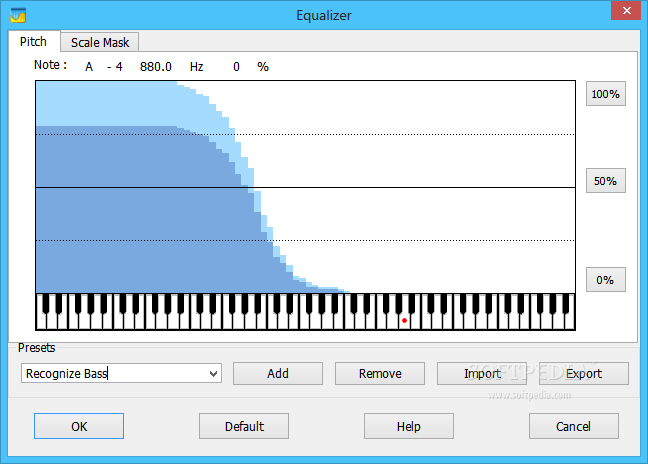Viewport: 648px width, 464px height.
Task: Set equalizer level with 50% button
Action: (x=605, y=181)
